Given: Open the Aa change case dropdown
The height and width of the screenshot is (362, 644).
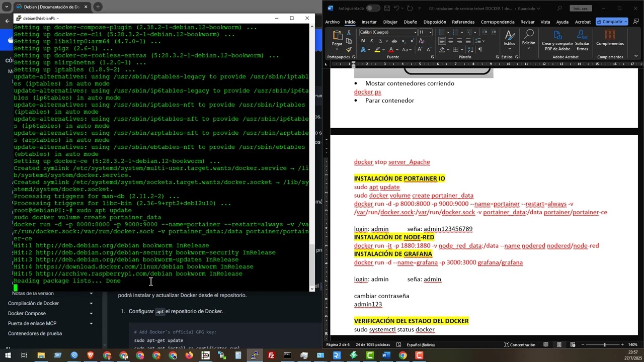Looking at the screenshot, I should (407, 49).
